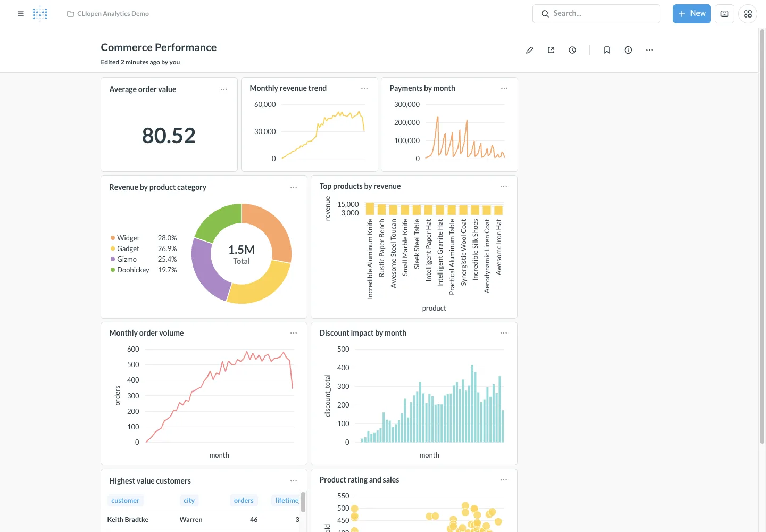Edit dashboard with the pencil icon
Image resolution: width=766 pixels, height=532 pixels.
pos(530,50)
